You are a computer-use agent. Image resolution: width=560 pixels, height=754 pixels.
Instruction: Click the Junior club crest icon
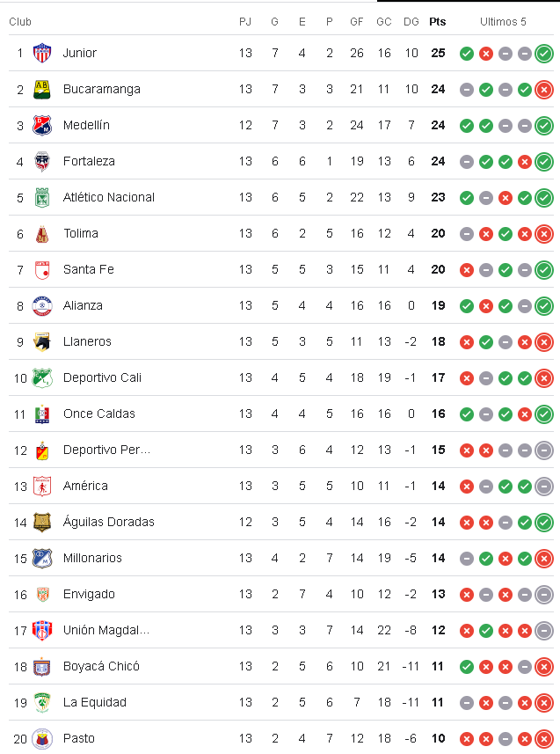point(41,53)
